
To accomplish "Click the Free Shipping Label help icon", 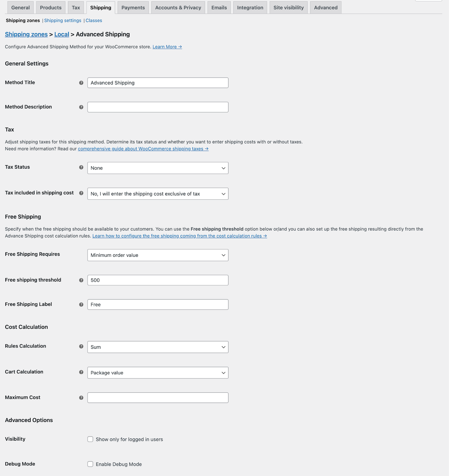I will [x=81, y=305].
